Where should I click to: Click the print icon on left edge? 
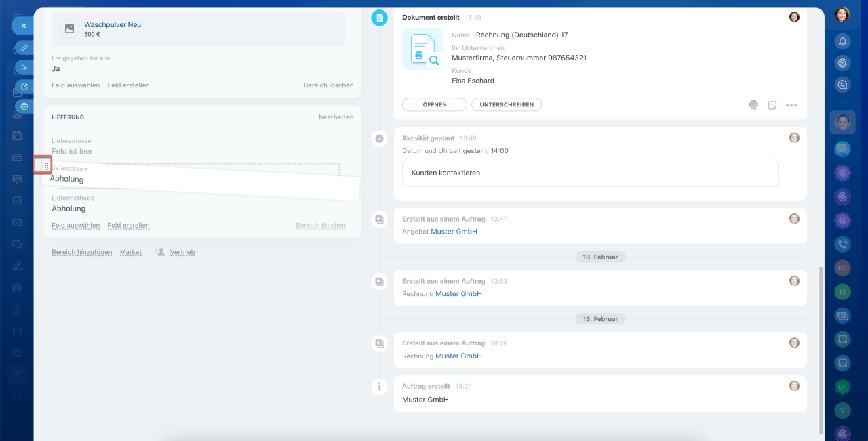(x=24, y=106)
